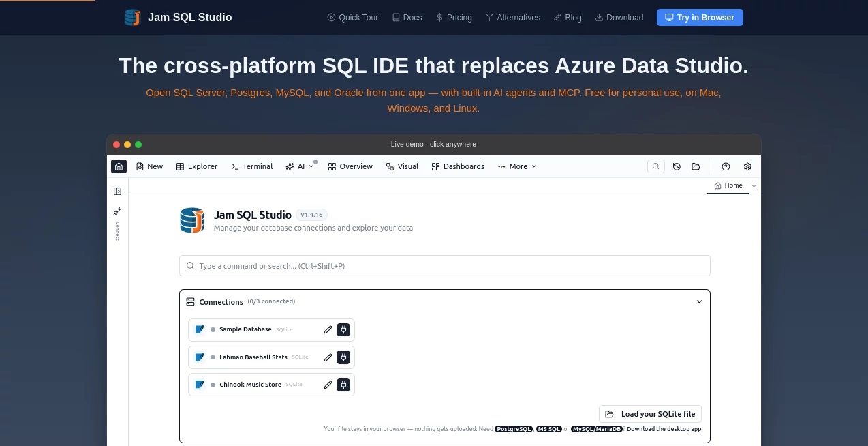Click the Jam SQL Studio logo in demo
The height and width of the screenshot is (446, 868).
pyautogui.click(x=192, y=220)
